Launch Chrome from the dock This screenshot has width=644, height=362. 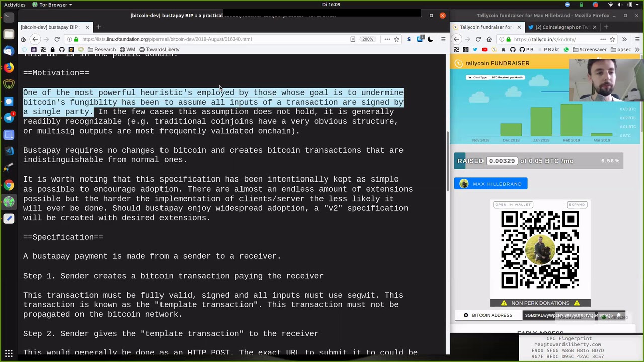point(9,185)
